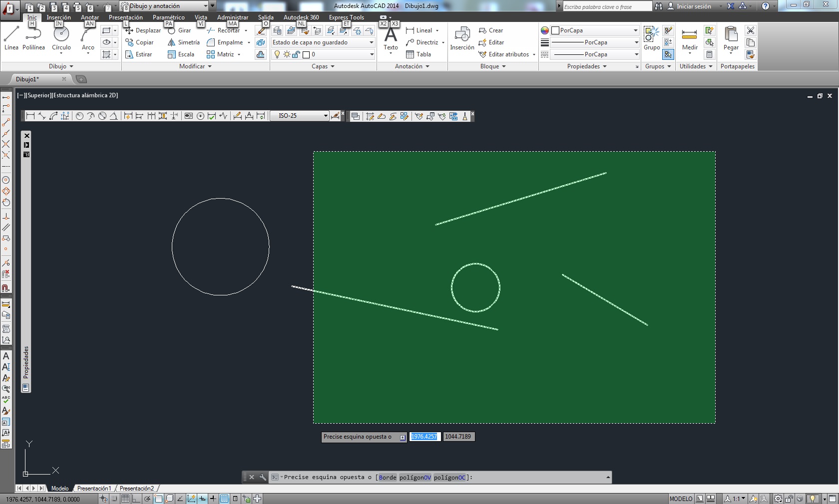Screen dimensions: 839x504
Task: Click the Escala tool
Action: tap(181, 54)
